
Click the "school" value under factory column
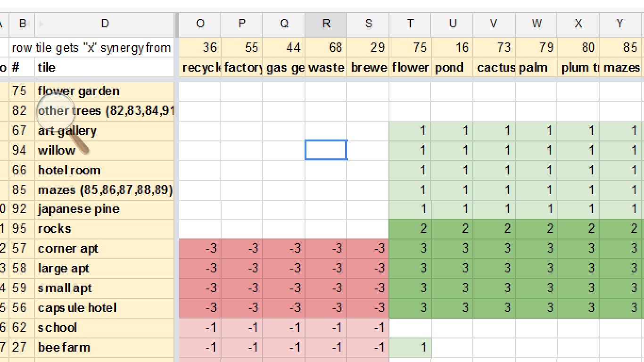pyautogui.click(x=242, y=328)
